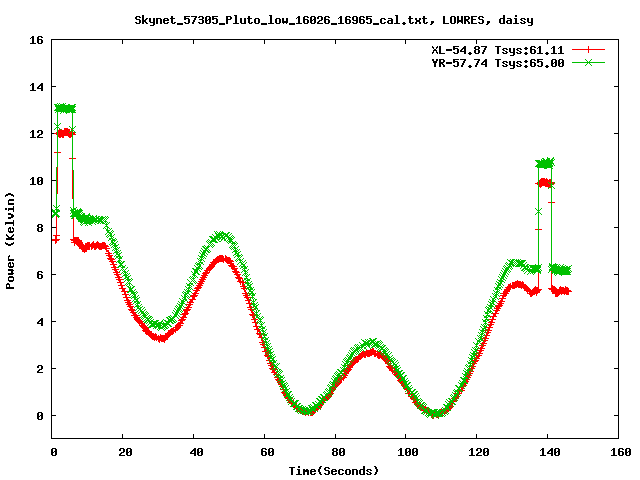This screenshot has height=480, width=640.
Task: Click the green calibration plateau near 13 Kelvin
Action: pyautogui.click(x=65, y=109)
